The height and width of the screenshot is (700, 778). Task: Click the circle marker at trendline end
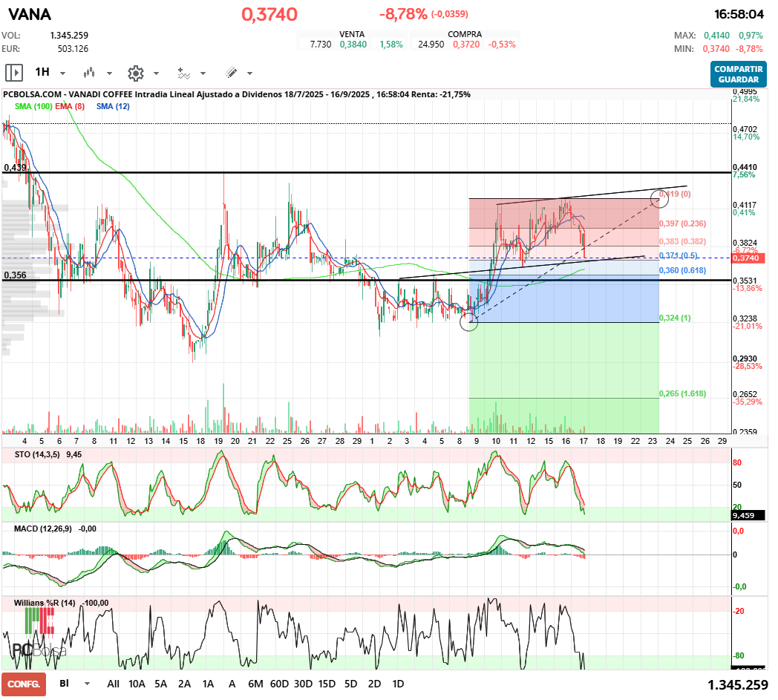(x=657, y=197)
